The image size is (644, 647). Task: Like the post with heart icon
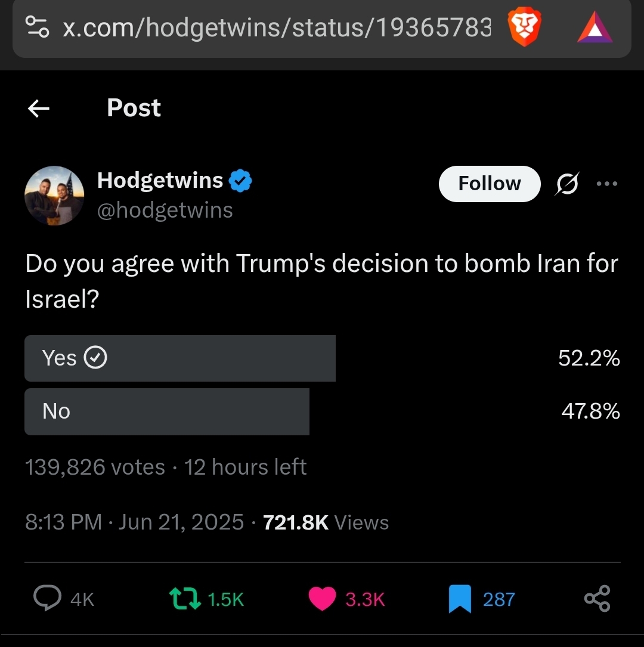(x=322, y=599)
